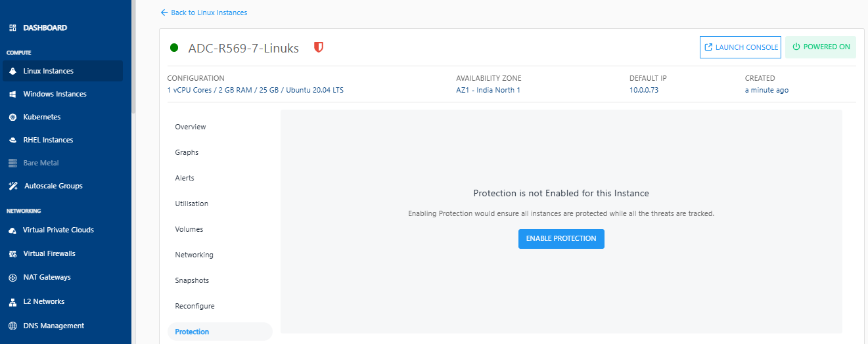Click the NAT Gateways icon
The image size is (868, 344).
pos(12,278)
